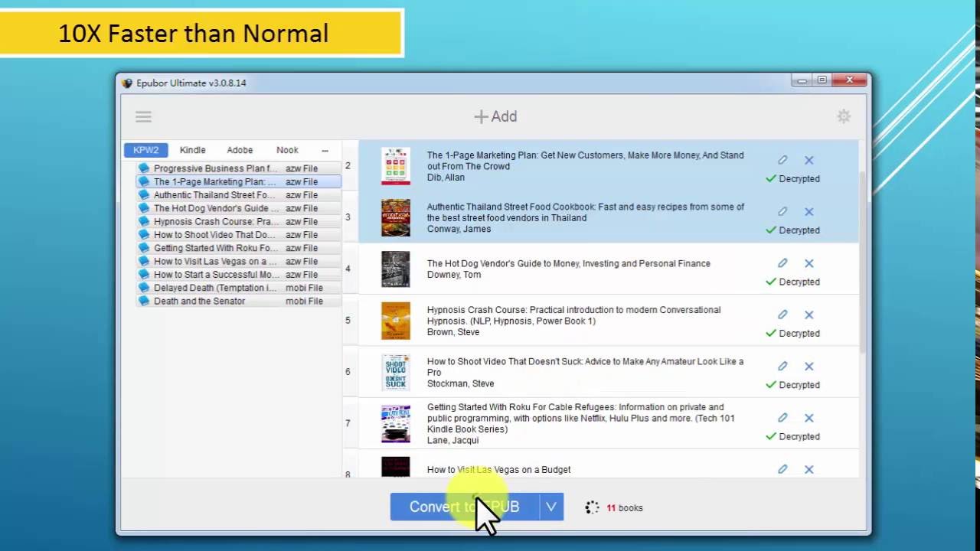Open the hamburger menu icon
Viewport: 980px width, 551px height.
(x=143, y=116)
